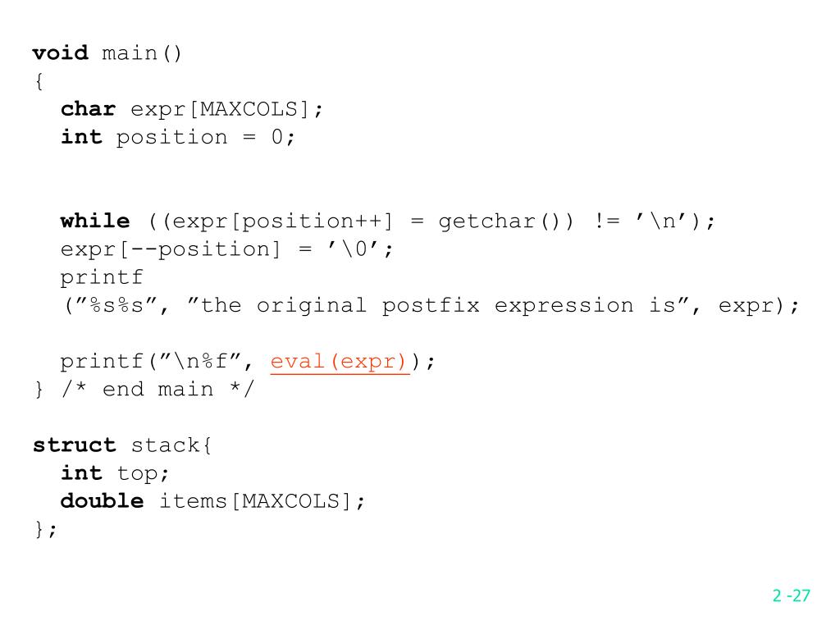Select the bold char keyword
Viewport: 840px width, 630px height.
point(89,109)
